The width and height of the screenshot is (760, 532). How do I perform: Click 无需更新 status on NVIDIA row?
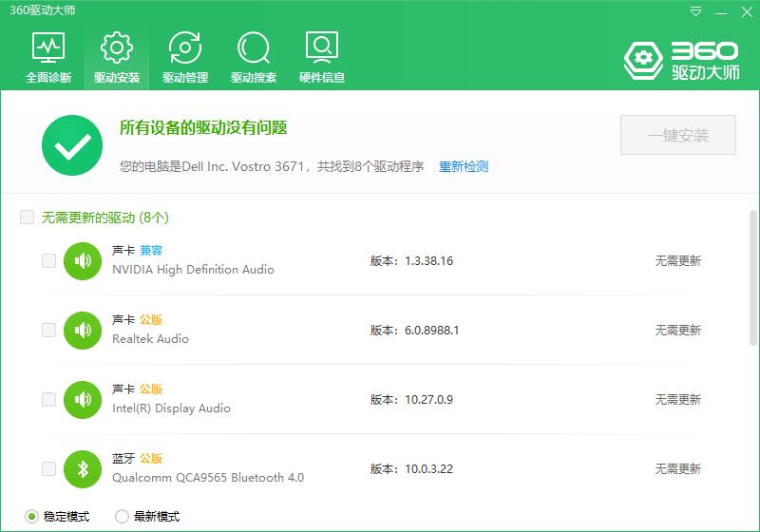pos(678,260)
